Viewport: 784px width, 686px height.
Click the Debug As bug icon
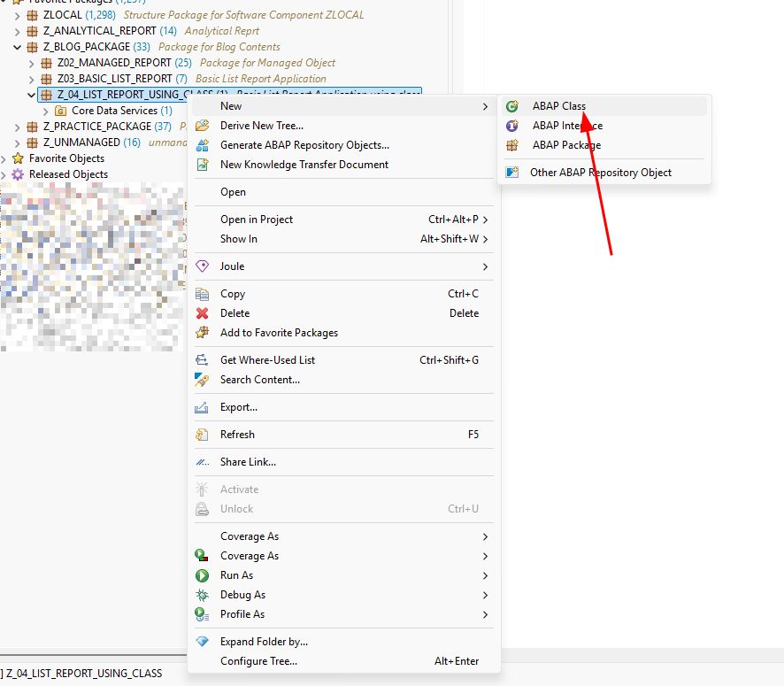click(x=202, y=595)
